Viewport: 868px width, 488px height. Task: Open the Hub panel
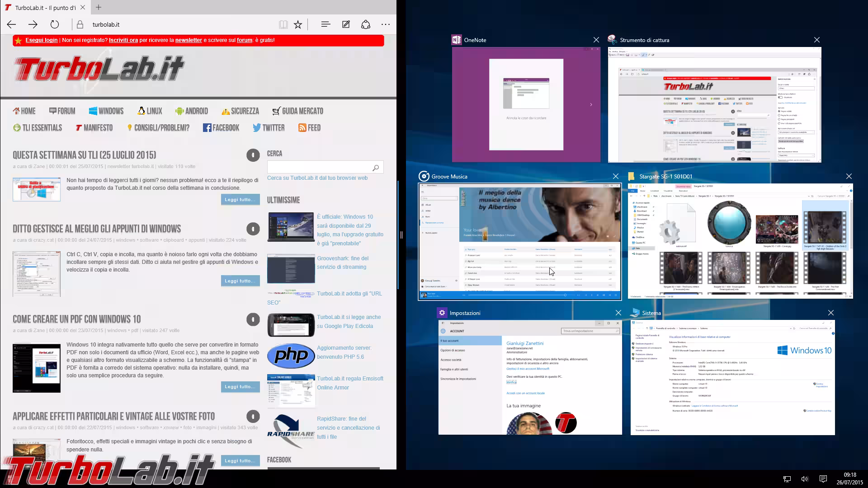coord(325,24)
